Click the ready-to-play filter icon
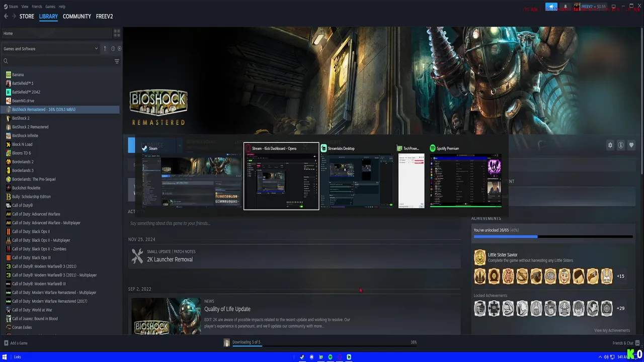This screenshot has height=362, width=644. [119, 49]
